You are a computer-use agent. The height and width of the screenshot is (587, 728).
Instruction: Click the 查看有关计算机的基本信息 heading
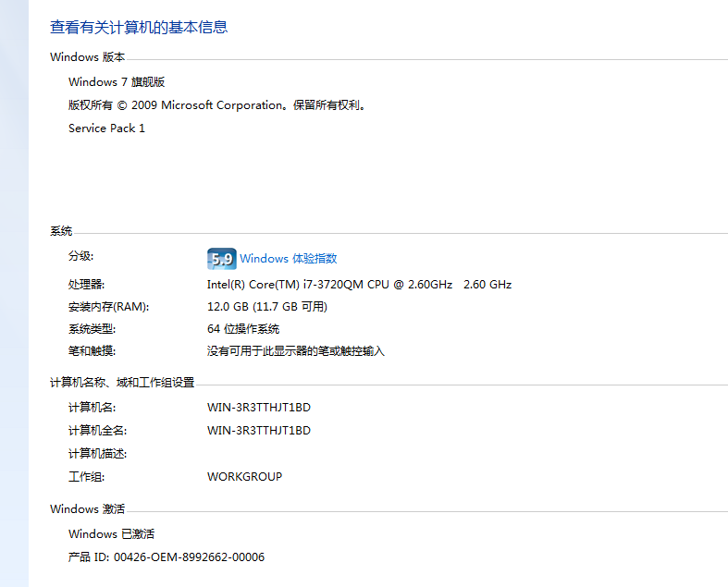click(139, 28)
